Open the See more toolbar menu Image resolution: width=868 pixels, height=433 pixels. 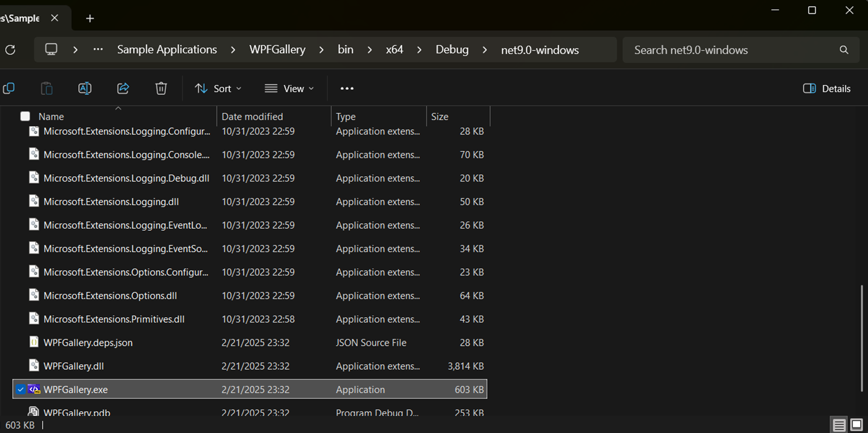click(347, 88)
